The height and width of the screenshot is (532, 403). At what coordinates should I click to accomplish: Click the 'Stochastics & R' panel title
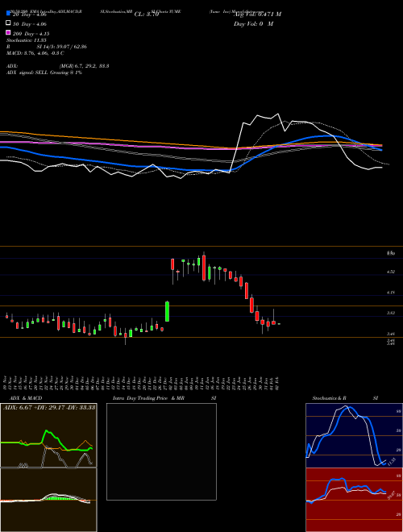click(x=330, y=398)
